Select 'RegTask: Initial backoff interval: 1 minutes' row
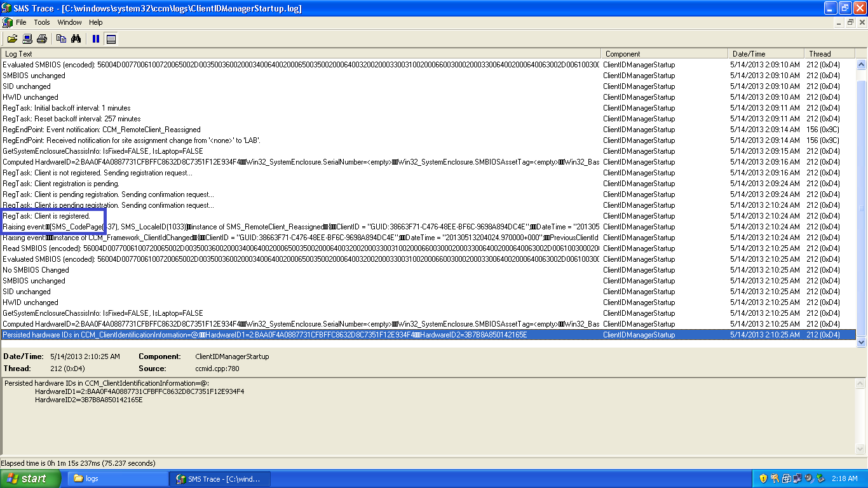The height and width of the screenshot is (488, 868). tap(429, 108)
